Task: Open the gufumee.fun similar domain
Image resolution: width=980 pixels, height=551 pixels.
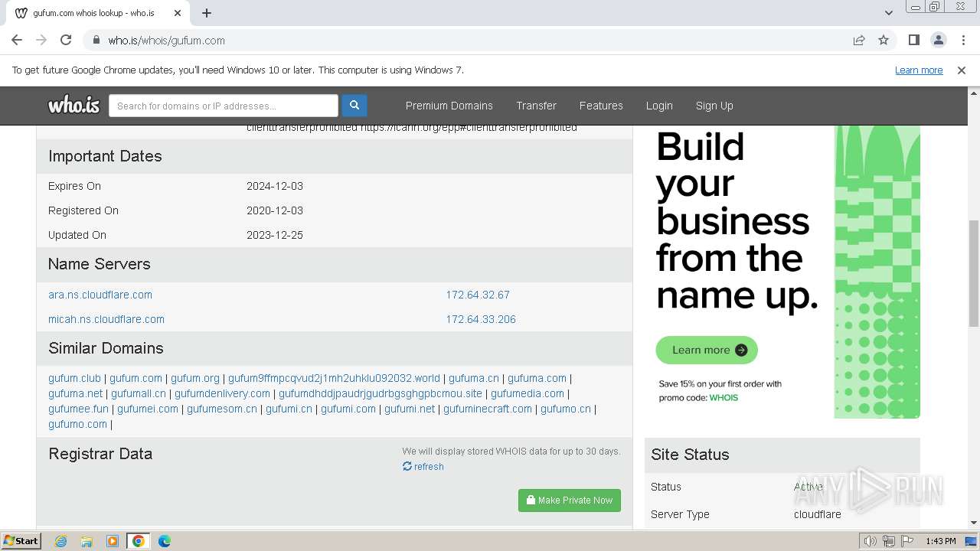Action: [x=78, y=409]
